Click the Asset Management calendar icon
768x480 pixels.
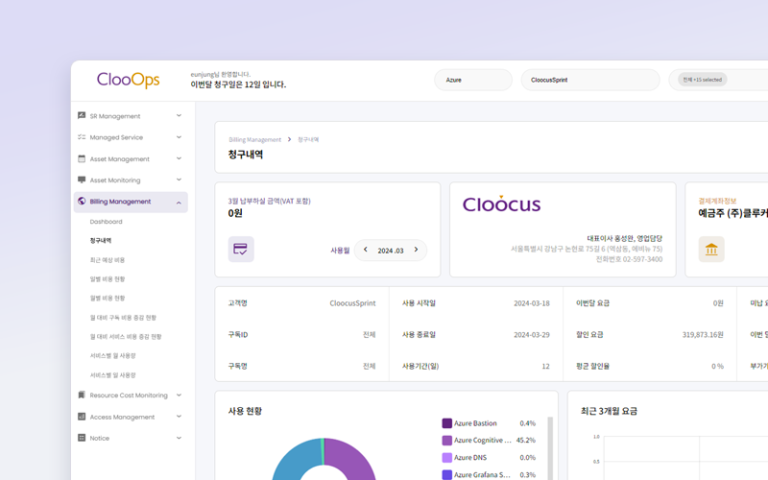[x=82, y=159]
